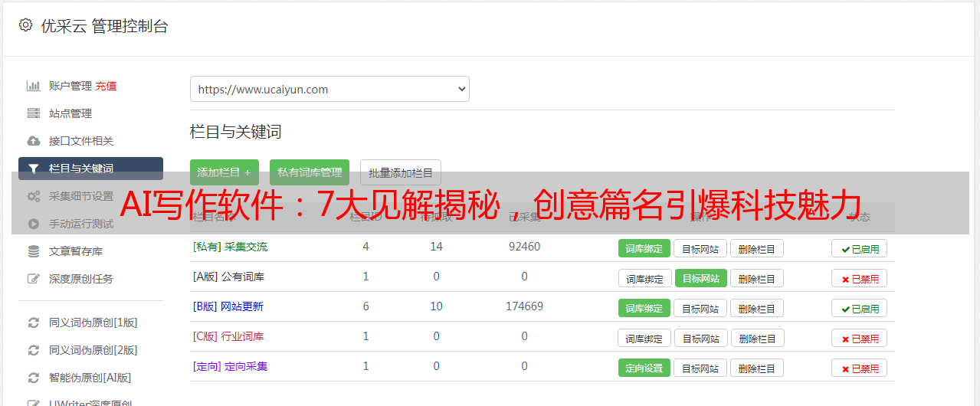Click the [C版] 行业词库 column name
Viewport: 980px width, 406px height.
(228, 336)
